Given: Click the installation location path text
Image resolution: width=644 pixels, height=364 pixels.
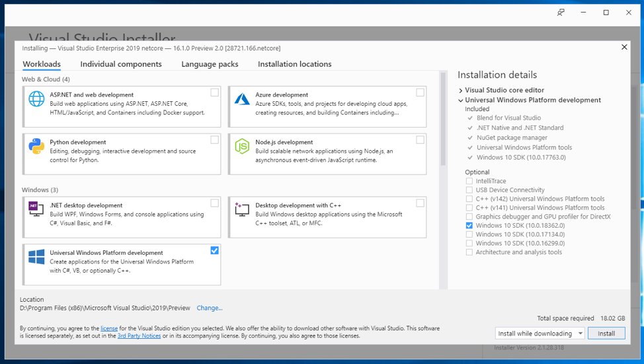Looking at the screenshot, I should point(104,308).
